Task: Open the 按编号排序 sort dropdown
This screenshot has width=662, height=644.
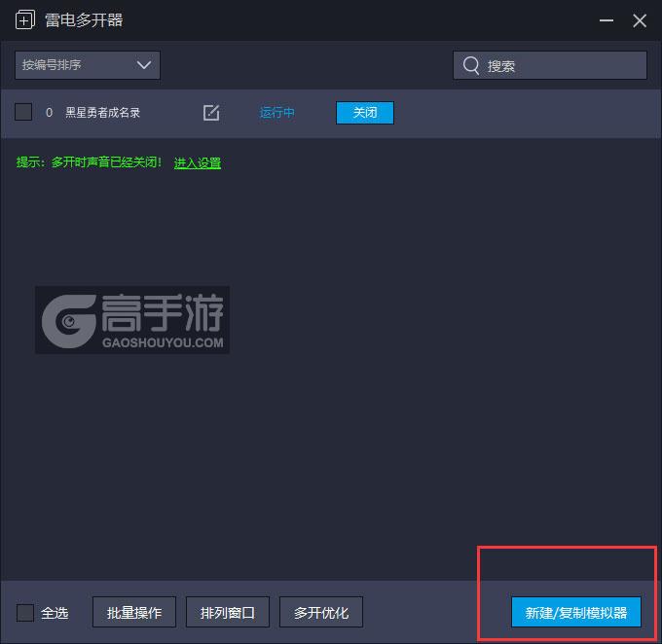Action: [x=88, y=65]
